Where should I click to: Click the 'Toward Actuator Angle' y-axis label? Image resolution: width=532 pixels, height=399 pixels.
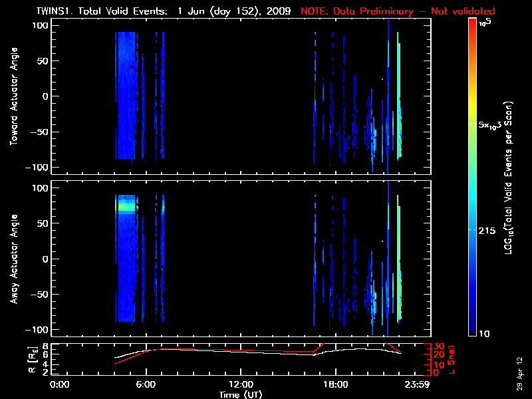(x=13, y=96)
